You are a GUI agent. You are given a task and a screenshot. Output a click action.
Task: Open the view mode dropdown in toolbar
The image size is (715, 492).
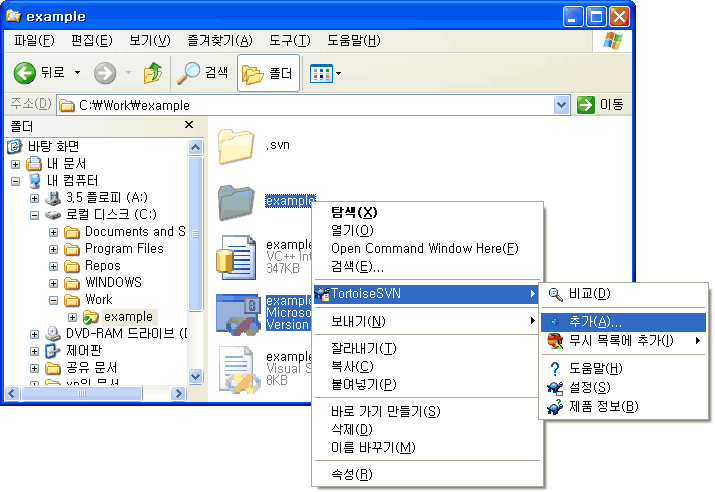click(x=326, y=73)
